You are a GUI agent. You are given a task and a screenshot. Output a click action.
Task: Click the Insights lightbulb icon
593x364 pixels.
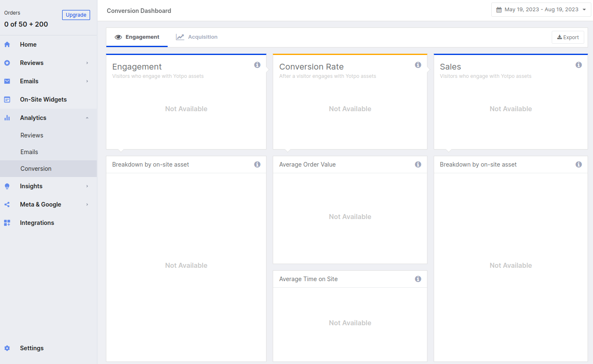coord(7,186)
